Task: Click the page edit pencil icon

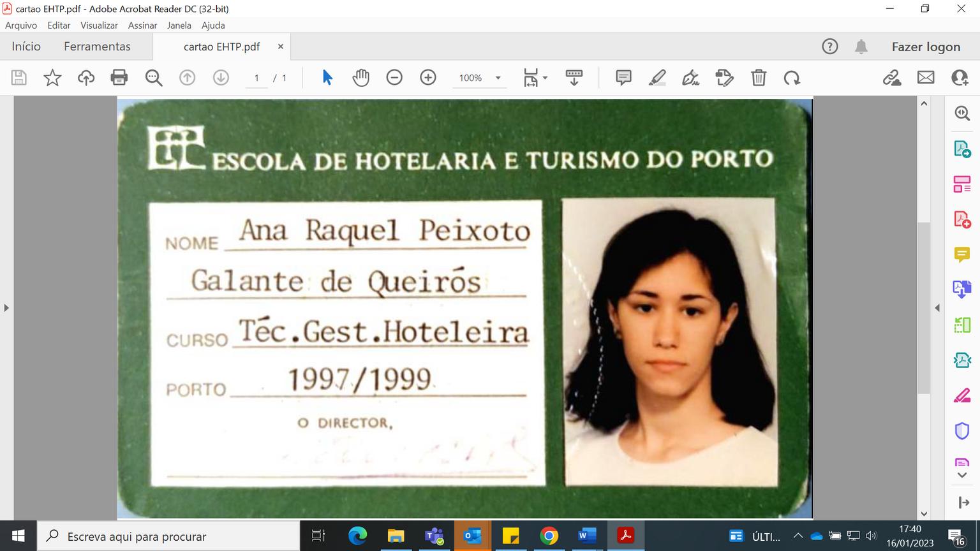Action: [x=725, y=78]
